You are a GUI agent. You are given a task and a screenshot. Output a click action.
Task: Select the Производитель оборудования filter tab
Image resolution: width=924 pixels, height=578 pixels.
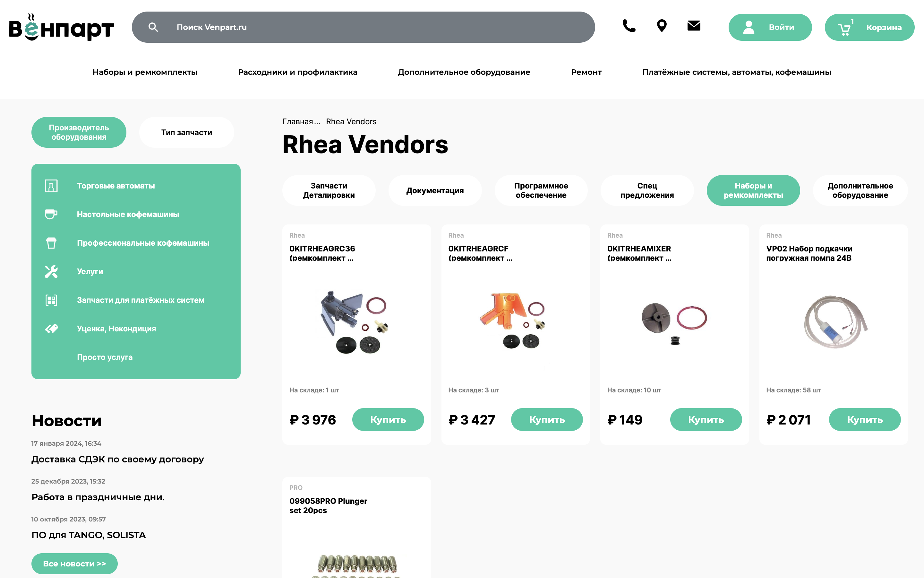pos(79,132)
